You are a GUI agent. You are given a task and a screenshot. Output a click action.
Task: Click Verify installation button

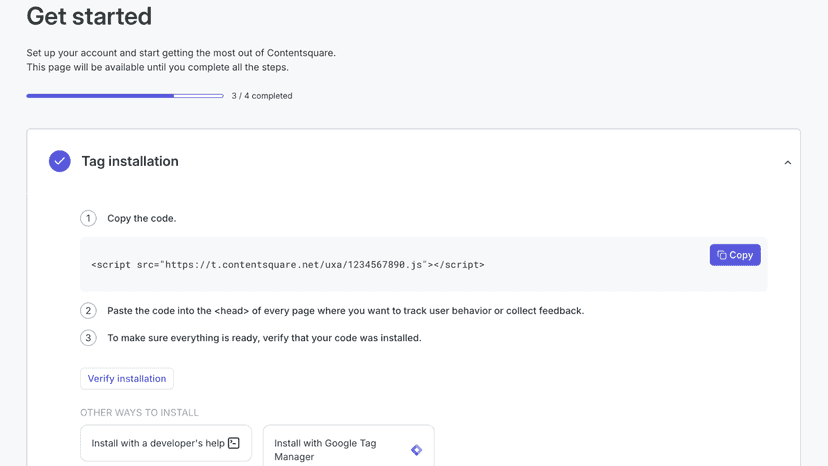point(127,378)
